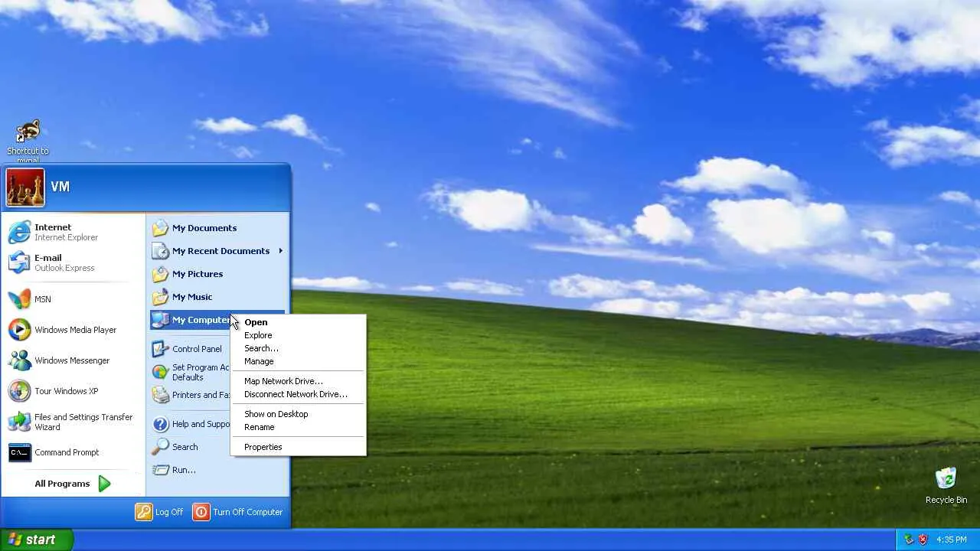Image resolution: width=980 pixels, height=551 pixels.
Task: Click the All Programs label
Action: click(62, 484)
